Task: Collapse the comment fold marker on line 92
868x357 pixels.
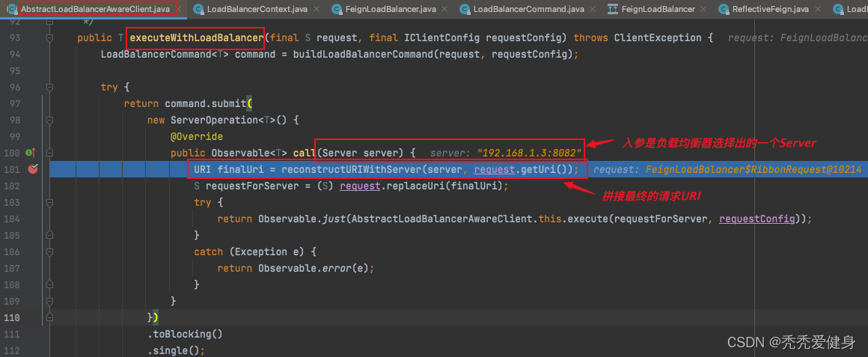Action: point(50,22)
